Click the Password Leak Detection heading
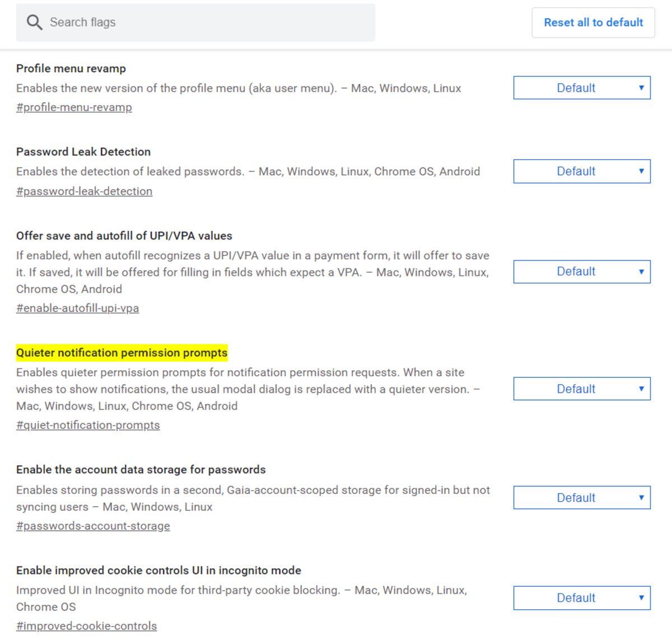Viewport: 672px width, 640px height. click(x=83, y=152)
